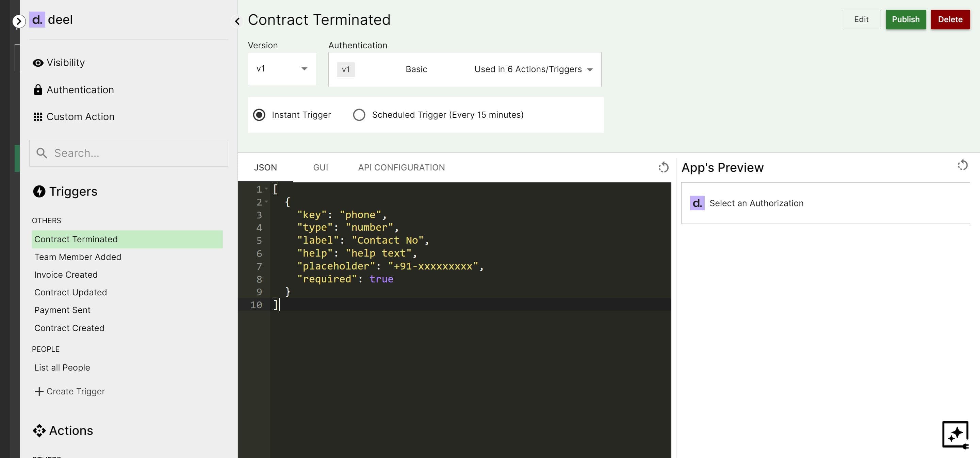Open Visibility settings in sidebar
Image resolution: width=980 pixels, height=458 pixels.
point(59,63)
